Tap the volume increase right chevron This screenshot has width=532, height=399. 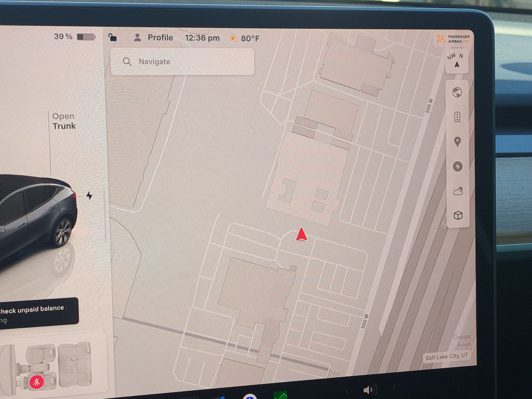(394, 388)
